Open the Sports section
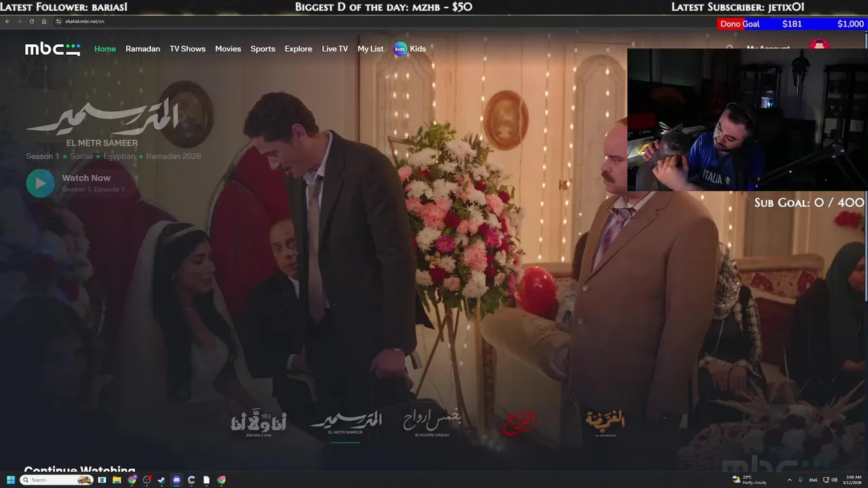 click(x=263, y=49)
